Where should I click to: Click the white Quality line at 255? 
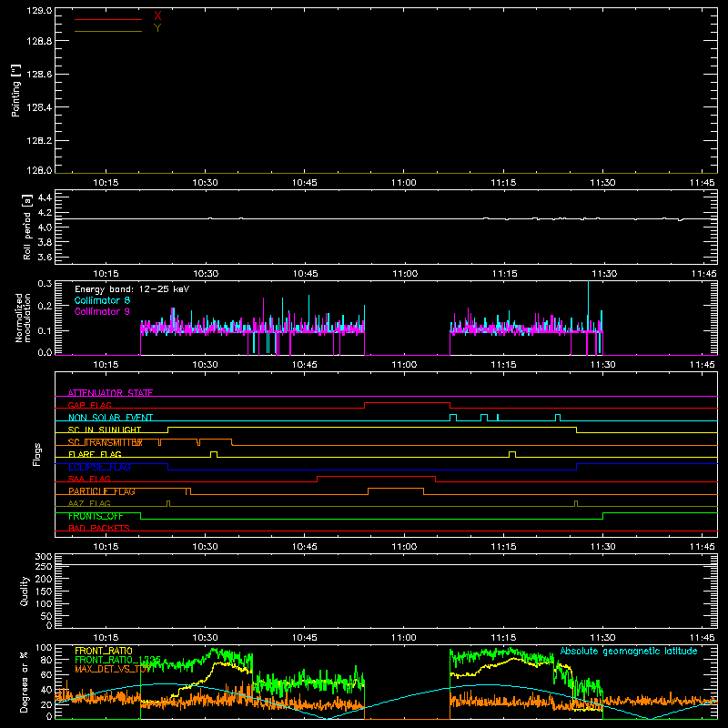click(x=386, y=564)
